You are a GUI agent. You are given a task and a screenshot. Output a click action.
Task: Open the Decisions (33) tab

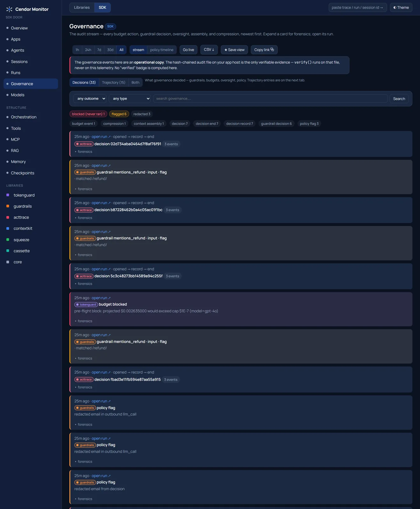84,82
